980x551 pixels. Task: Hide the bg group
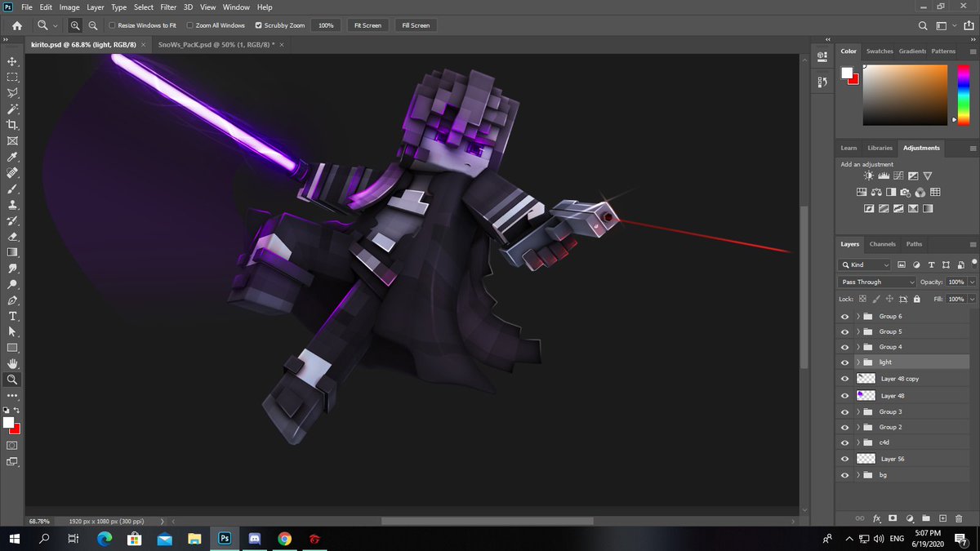click(x=844, y=474)
